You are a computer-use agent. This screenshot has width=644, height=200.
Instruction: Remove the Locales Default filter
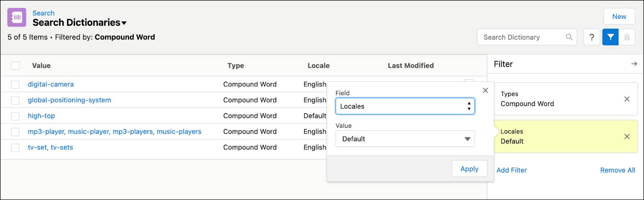tap(627, 137)
